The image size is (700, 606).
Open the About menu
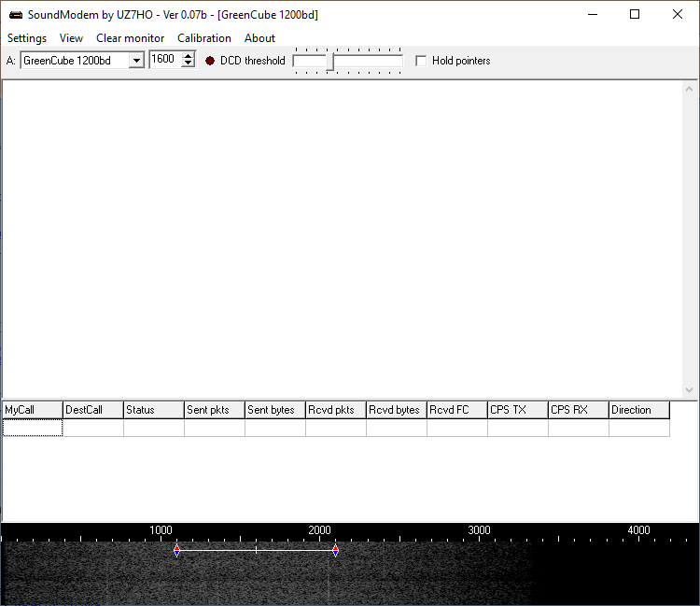click(259, 38)
